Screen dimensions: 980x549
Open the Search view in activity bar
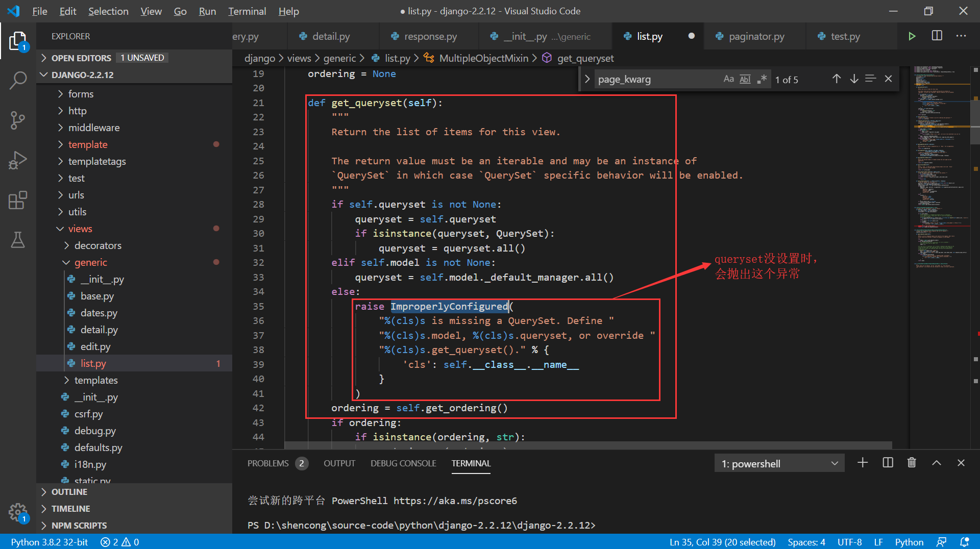point(18,80)
